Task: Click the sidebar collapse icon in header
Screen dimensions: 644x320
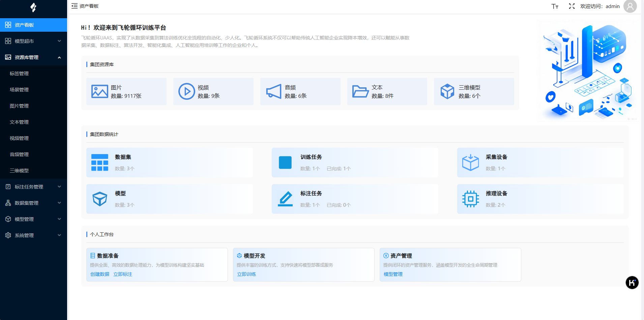Action: pos(75,6)
